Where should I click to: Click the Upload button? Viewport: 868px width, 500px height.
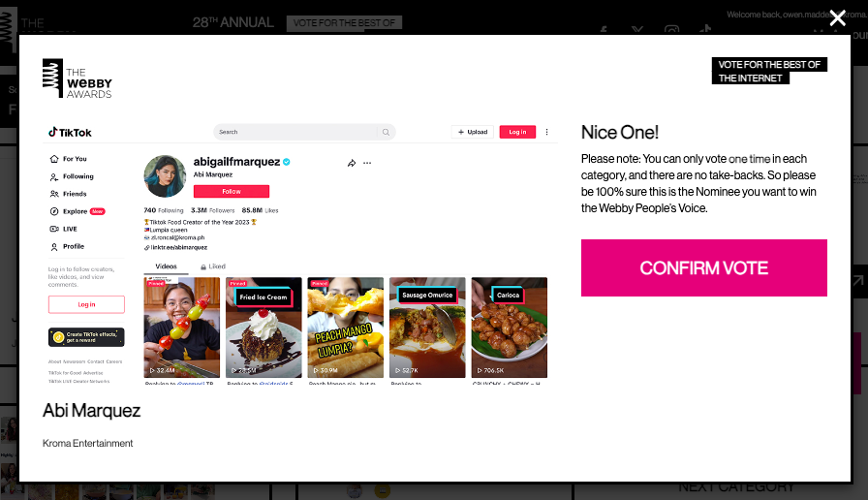tap(472, 132)
